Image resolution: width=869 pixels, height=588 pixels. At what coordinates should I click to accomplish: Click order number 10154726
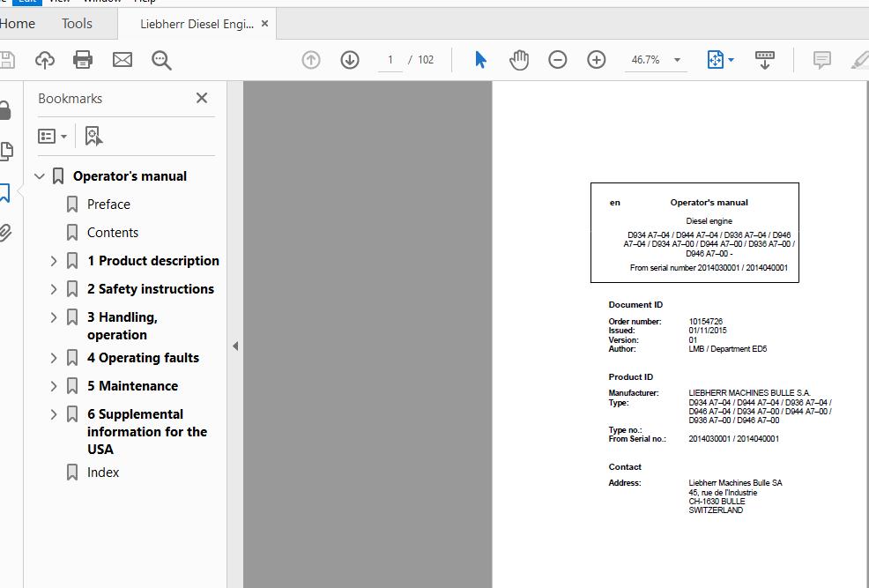pyautogui.click(x=705, y=322)
